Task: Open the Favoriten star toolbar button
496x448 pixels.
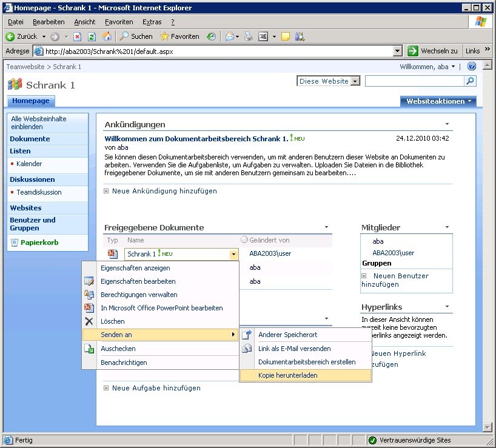Action: [179, 36]
